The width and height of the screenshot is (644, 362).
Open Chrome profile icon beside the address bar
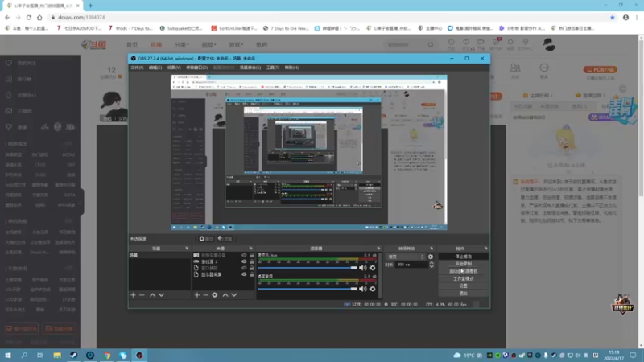[x=625, y=18]
